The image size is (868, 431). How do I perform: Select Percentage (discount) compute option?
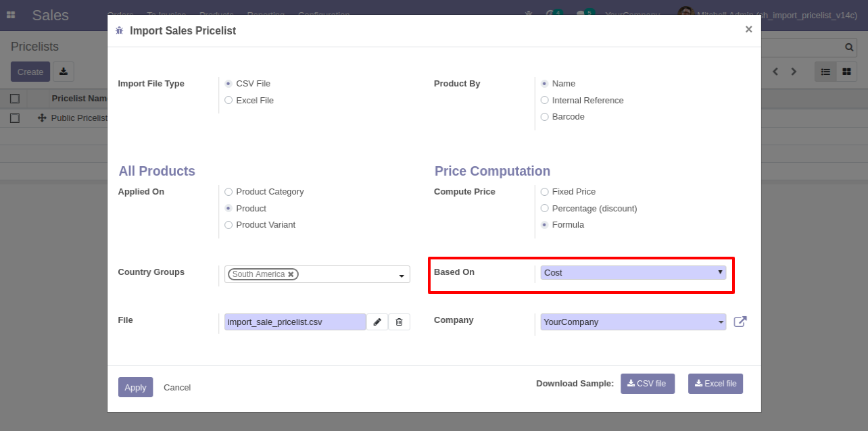545,208
